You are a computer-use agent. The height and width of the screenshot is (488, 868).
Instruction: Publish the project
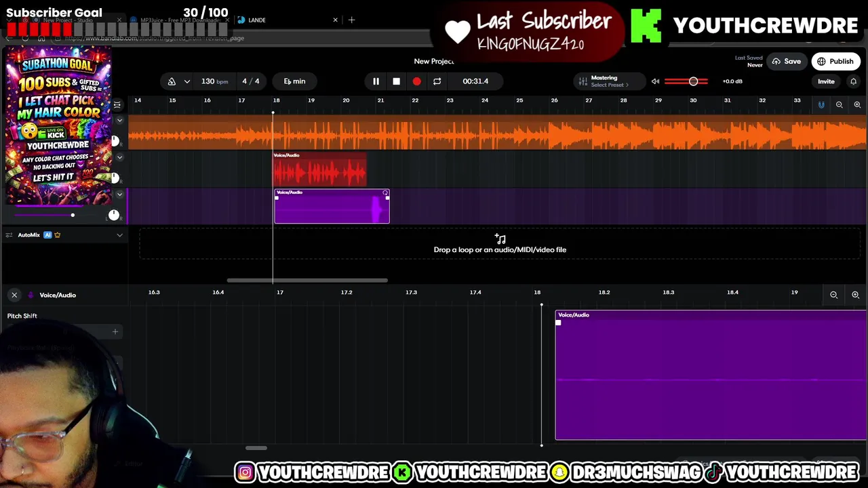(x=835, y=62)
